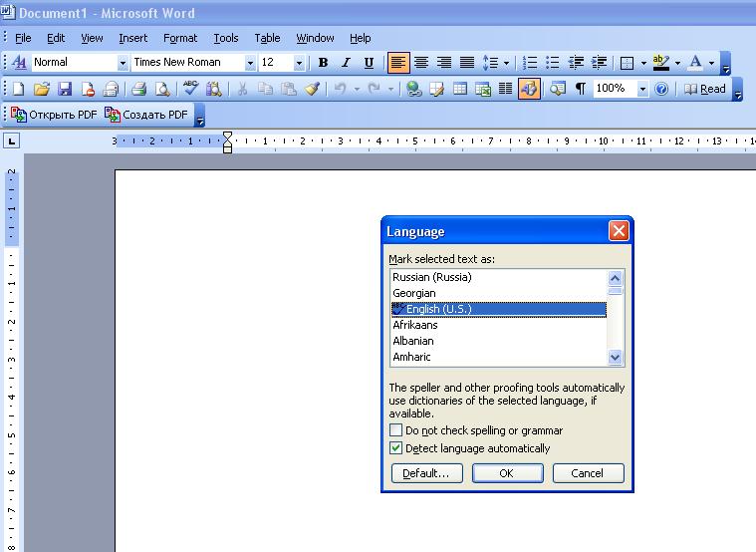
Task: Click the Insert Table icon
Action: click(460, 89)
